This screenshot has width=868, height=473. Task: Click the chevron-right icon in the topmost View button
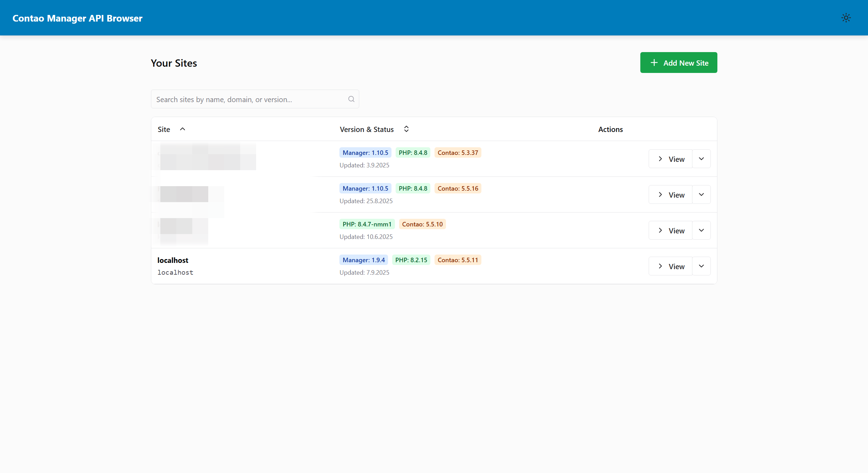point(660,159)
